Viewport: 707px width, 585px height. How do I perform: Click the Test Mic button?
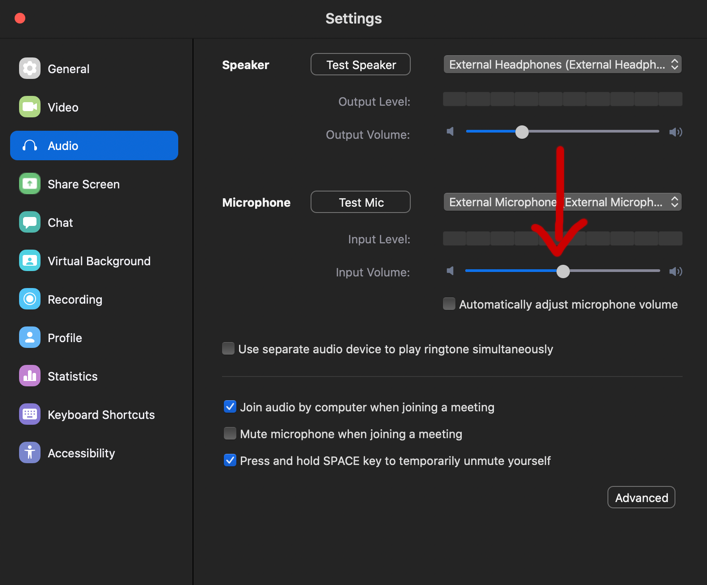(361, 202)
